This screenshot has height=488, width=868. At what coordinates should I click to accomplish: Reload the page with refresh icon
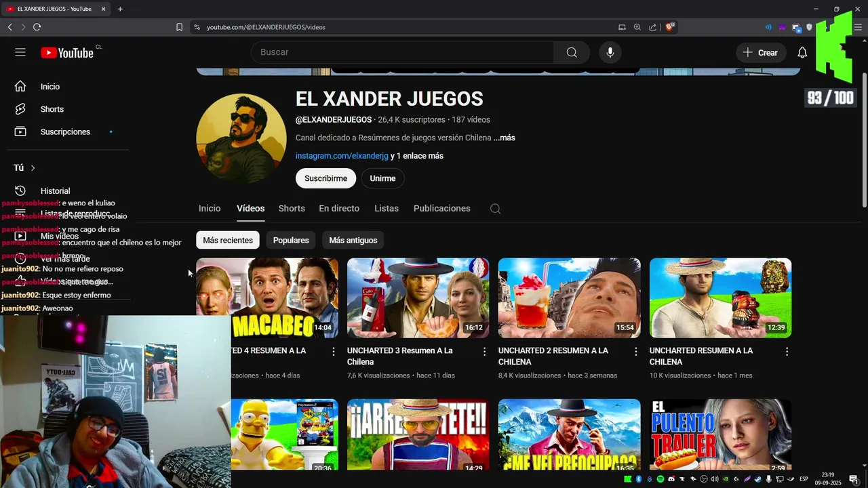coord(37,27)
